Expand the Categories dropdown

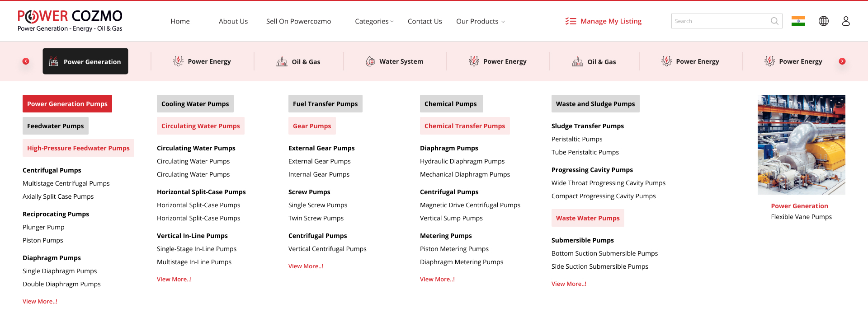[374, 21]
